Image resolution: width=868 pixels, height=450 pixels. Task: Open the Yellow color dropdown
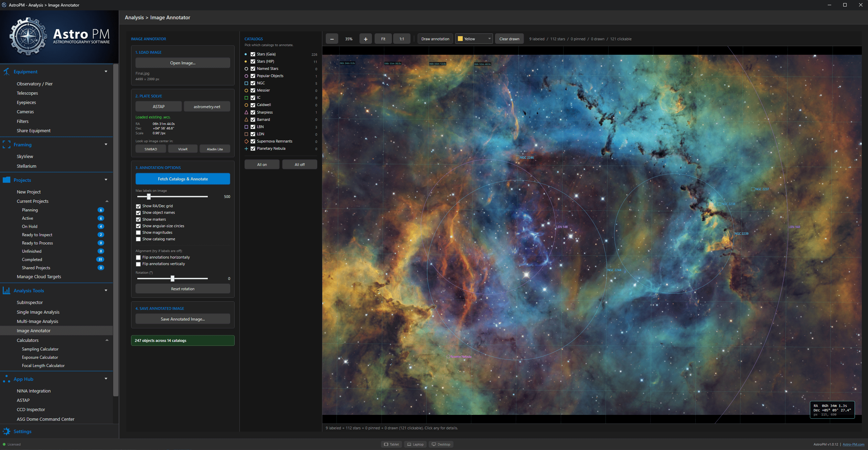click(474, 39)
